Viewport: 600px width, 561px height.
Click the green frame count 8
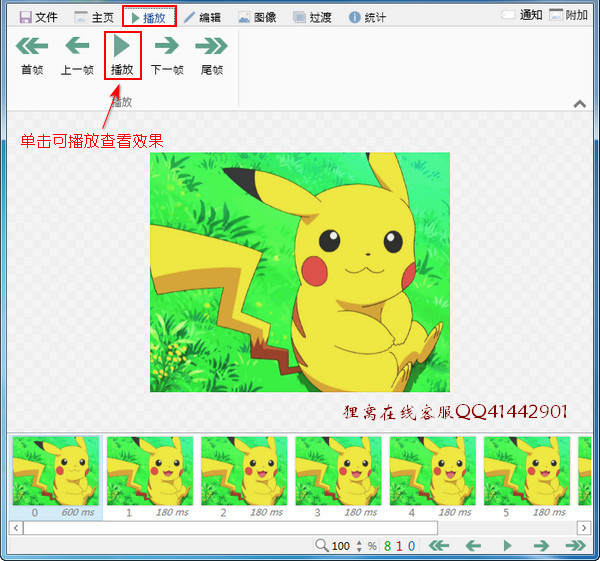pos(387,546)
